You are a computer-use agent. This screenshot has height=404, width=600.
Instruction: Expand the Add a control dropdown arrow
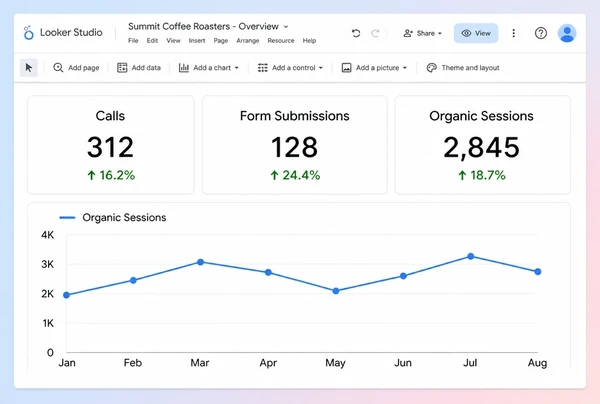321,68
